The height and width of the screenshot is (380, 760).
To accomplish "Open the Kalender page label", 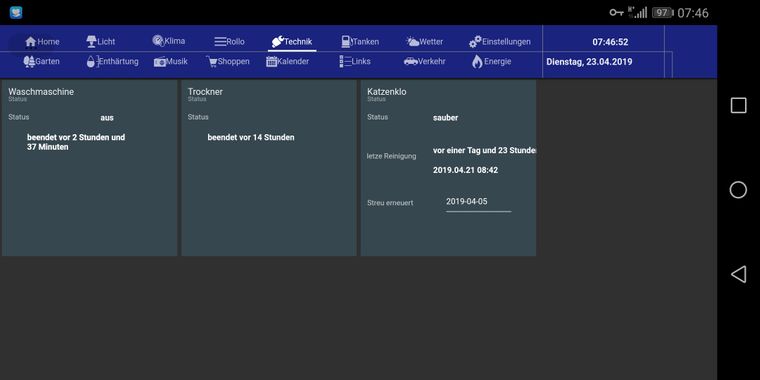I will click(x=293, y=62).
